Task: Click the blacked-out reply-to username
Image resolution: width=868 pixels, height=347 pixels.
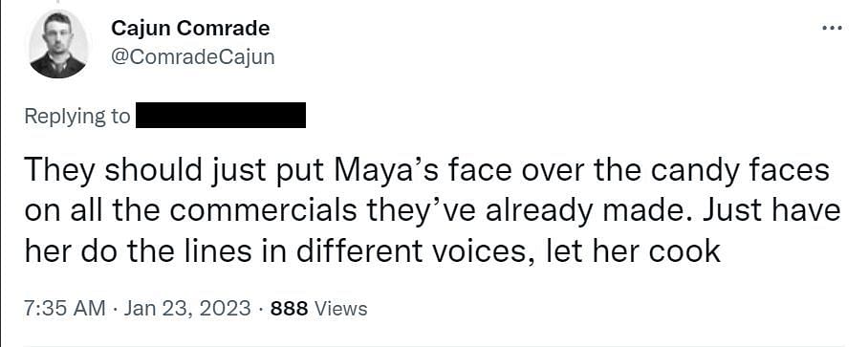Action: [x=221, y=115]
